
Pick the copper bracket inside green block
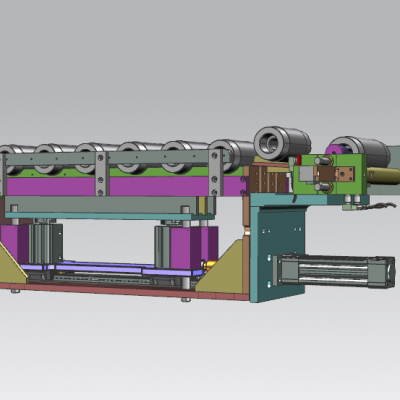(x=335, y=174)
